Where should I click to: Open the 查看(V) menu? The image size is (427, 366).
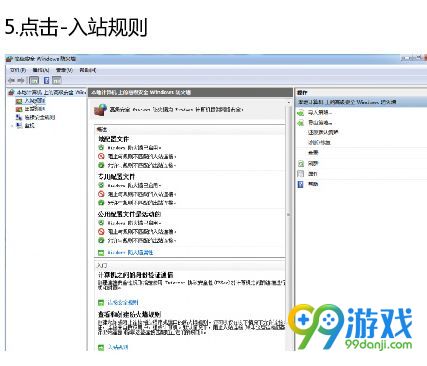click(64, 70)
